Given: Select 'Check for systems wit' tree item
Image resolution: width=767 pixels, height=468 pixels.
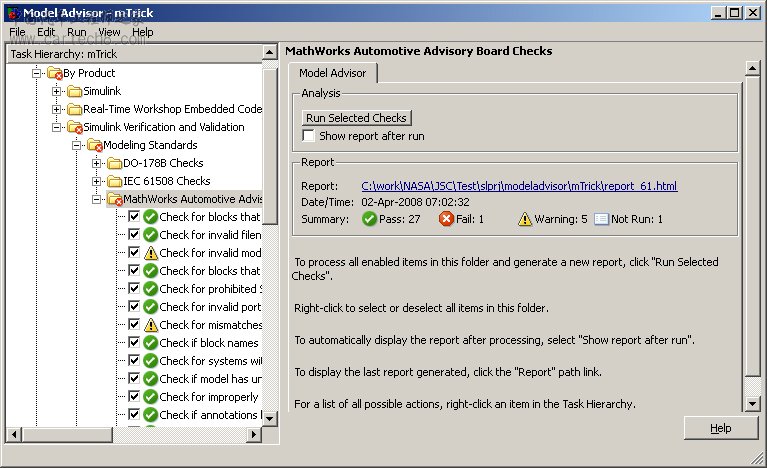Looking at the screenshot, I should (x=210, y=361).
